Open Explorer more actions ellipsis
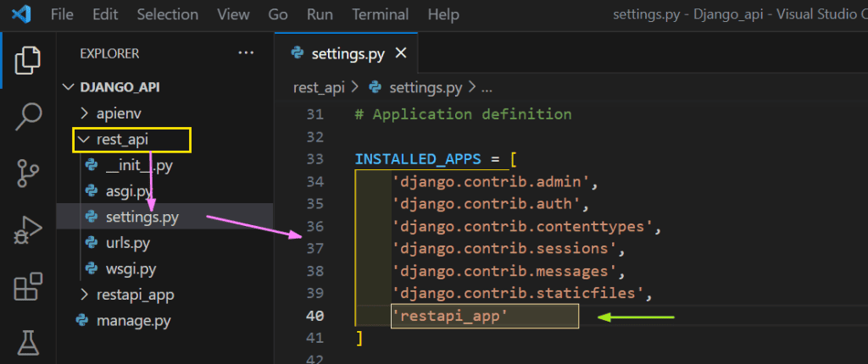Image resolution: width=868 pixels, height=364 pixels. [245, 53]
